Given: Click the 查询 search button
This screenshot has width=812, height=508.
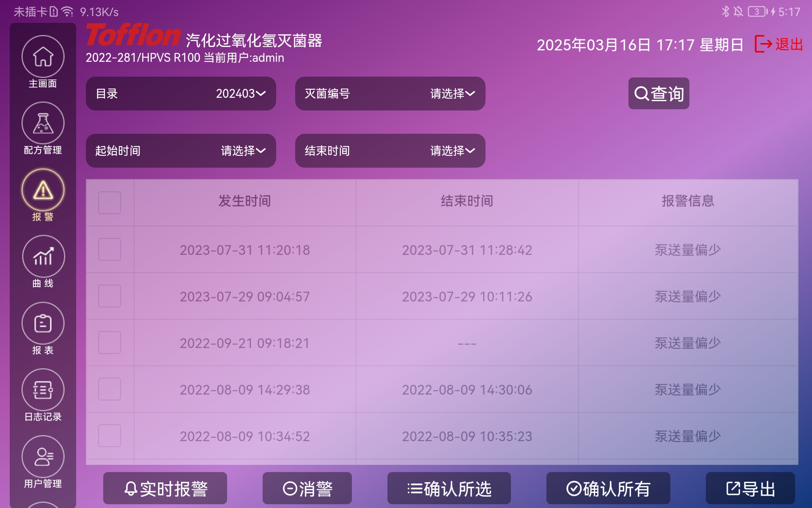Looking at the screenshot, I should [659, 94].
